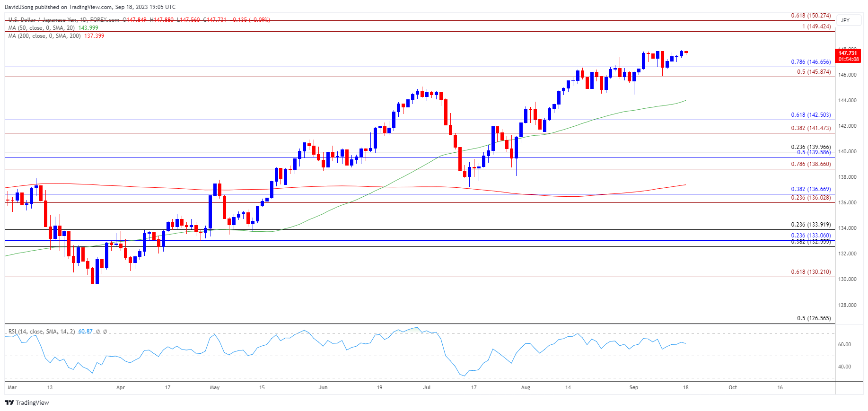
Task: Click the Aug date on time axis
Action: coord(526,387)
